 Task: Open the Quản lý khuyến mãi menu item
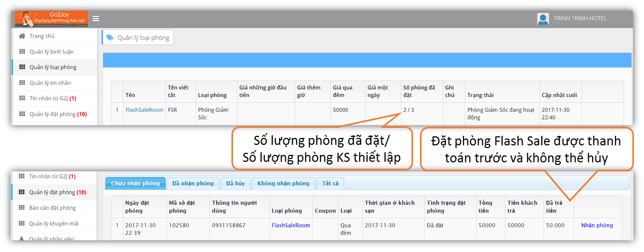coord(53,223)
